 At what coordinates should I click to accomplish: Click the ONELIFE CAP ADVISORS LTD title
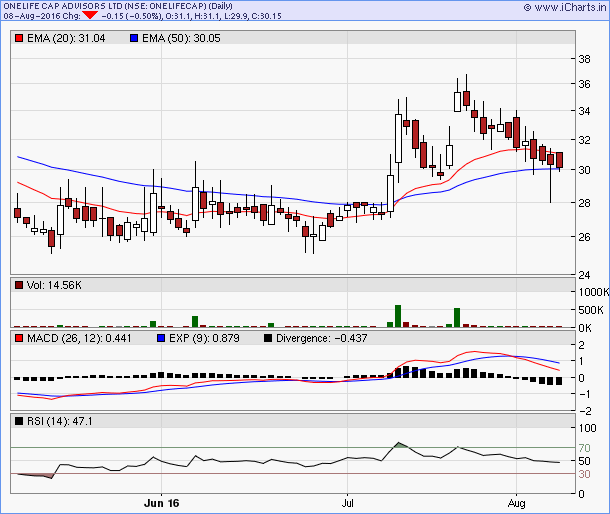pyautogui.click(x=118, y=6)
